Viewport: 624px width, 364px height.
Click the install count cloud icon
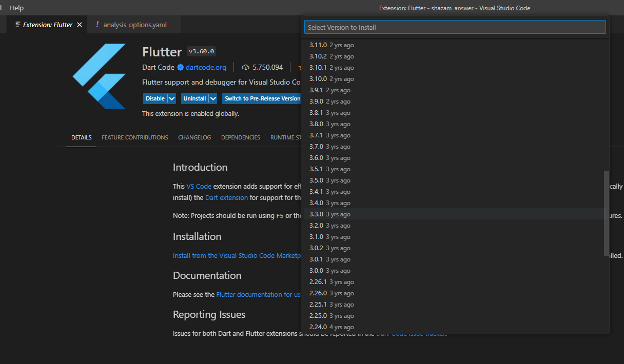tap(245, 67)
